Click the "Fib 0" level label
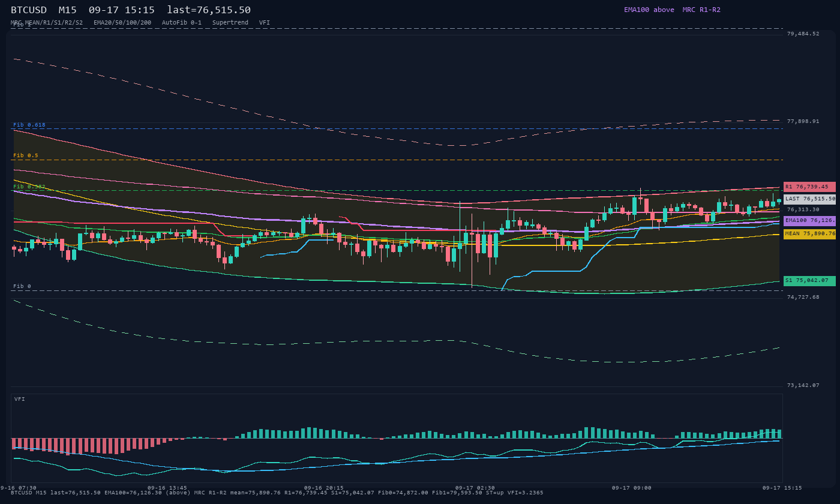This screenshot has height=504, width=840. [22, 286]
